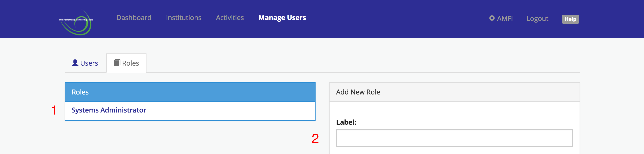This screenshot has height=154, width=644.
Task: Focus the Label text input field
Action: [x=454, y=138]
